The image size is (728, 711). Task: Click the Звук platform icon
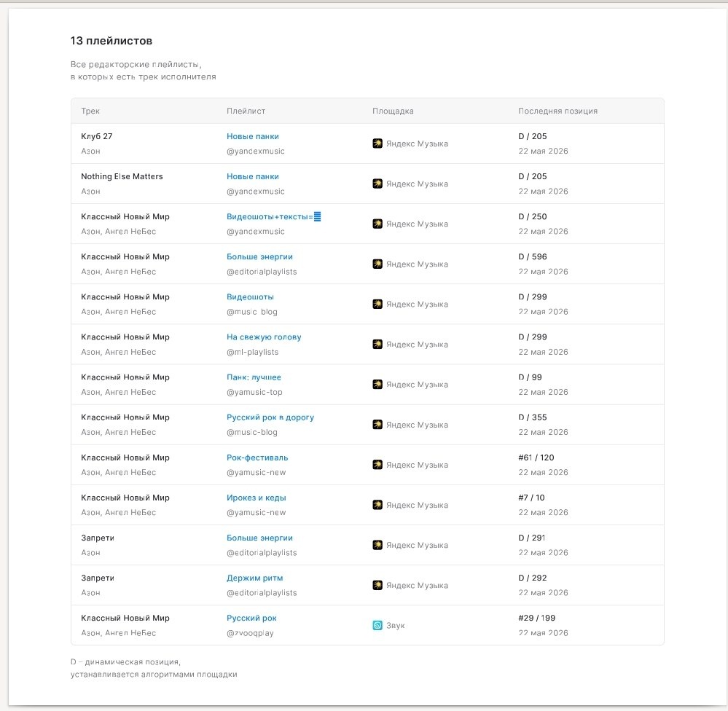[x=377, y=625]
